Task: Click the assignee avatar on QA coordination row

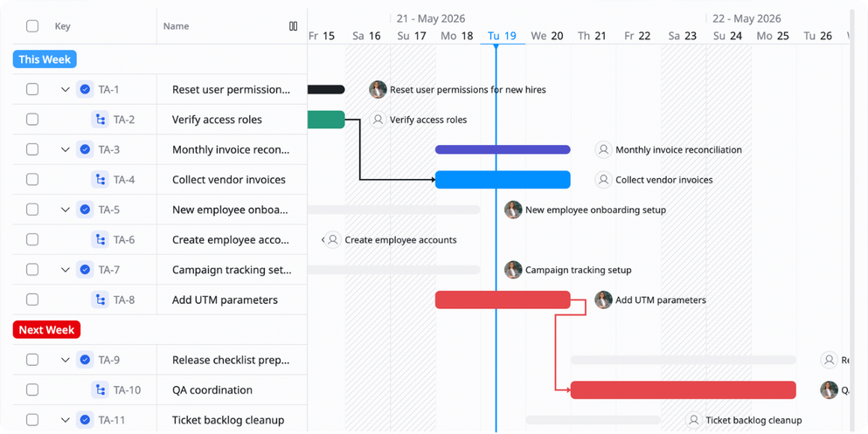Action: (830, 389)
